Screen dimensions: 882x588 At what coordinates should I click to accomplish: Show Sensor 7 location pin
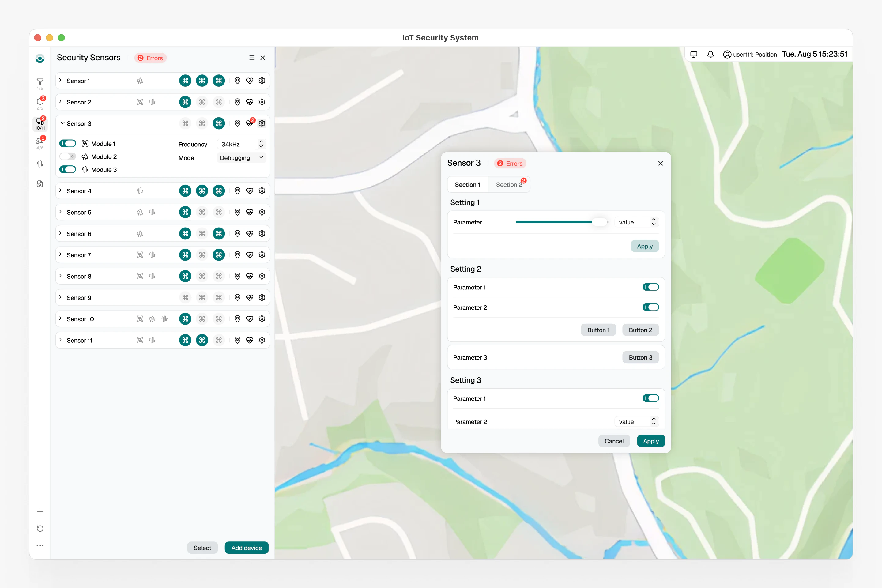pos(237,255)
